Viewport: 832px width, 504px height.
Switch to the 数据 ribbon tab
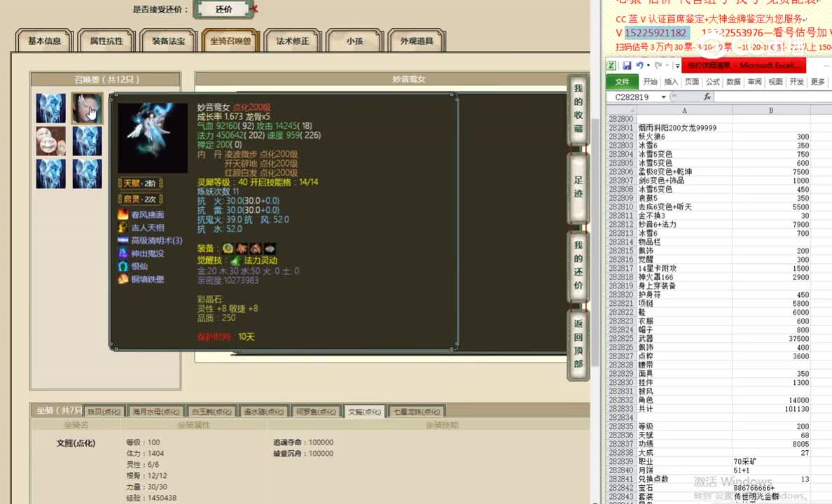pos(734,82)
